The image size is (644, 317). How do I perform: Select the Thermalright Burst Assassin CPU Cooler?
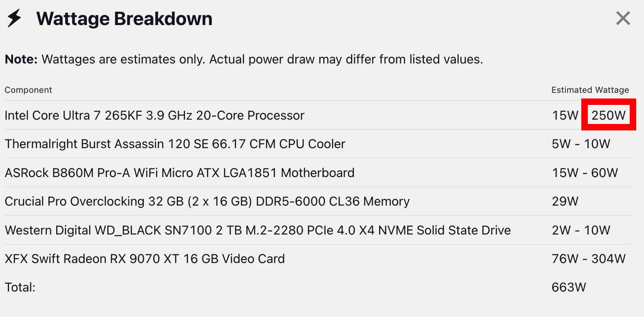pyautogui.click(x=175, y=144)
